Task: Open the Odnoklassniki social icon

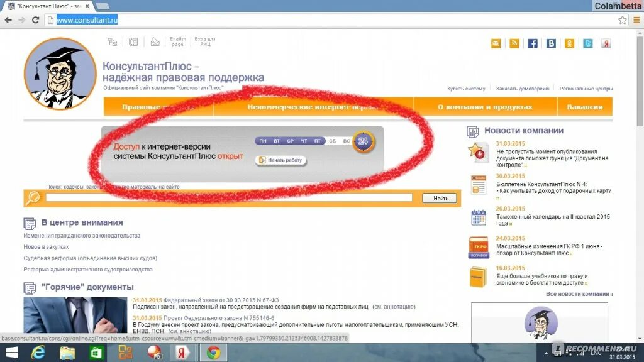Action: [x=569, y=43]
